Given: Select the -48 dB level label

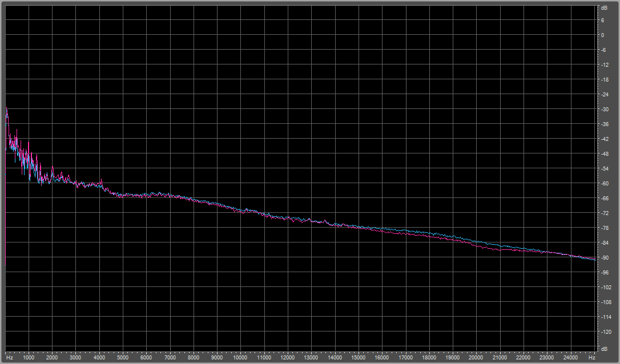Looking at the screenshot, I should coord(605,153).
